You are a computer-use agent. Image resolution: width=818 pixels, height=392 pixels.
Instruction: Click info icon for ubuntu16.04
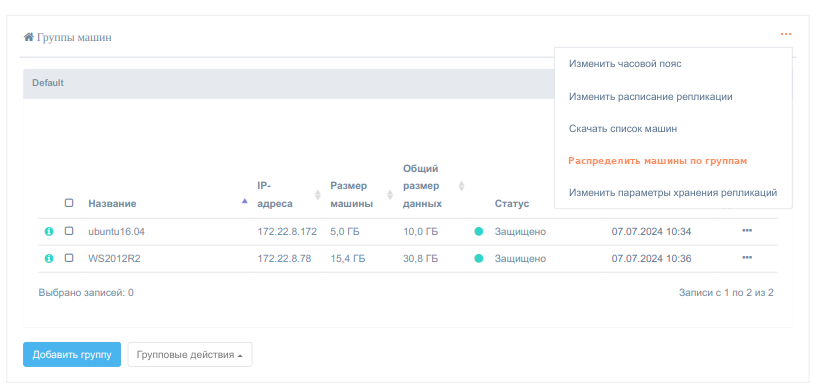pos(49,231)
